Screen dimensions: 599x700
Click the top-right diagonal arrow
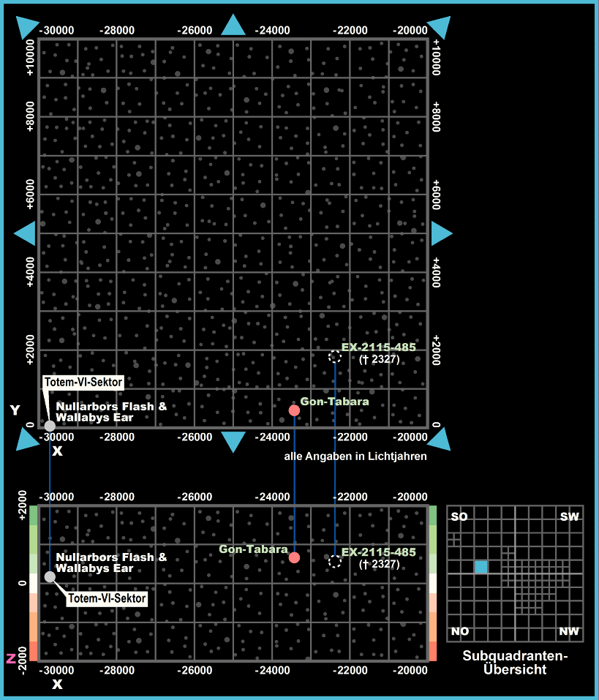440,27
